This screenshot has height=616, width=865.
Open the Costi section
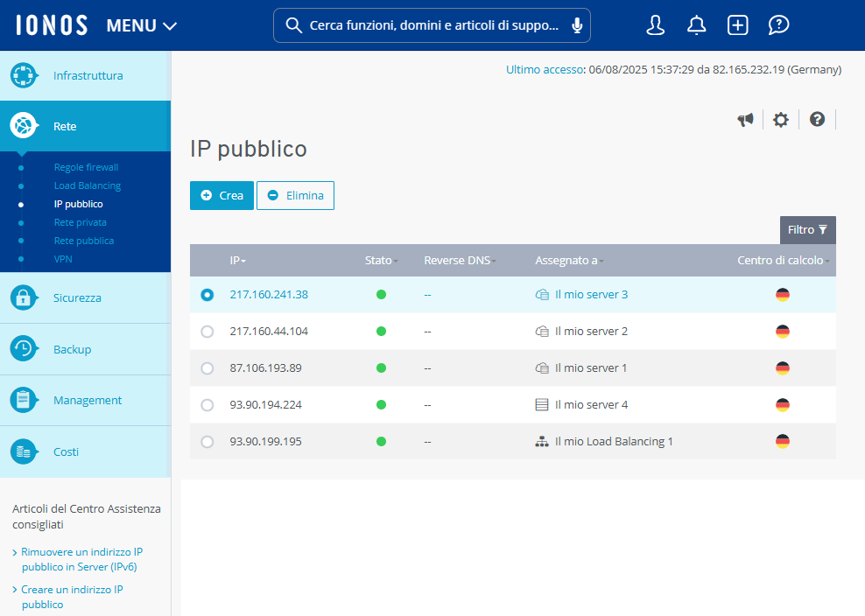tap(86, 451)
